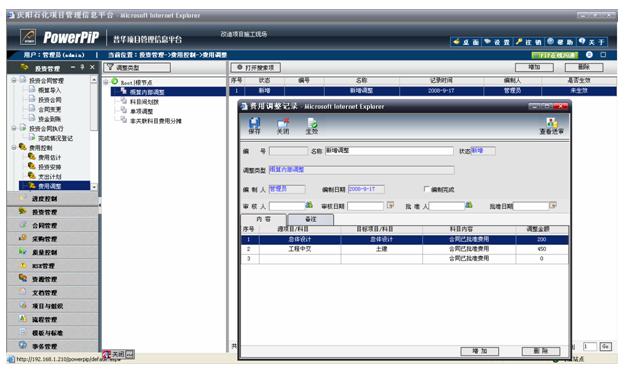Pin the 投资管理 side panel
Screen dimensions: 630x372
[x=82, y=67]
